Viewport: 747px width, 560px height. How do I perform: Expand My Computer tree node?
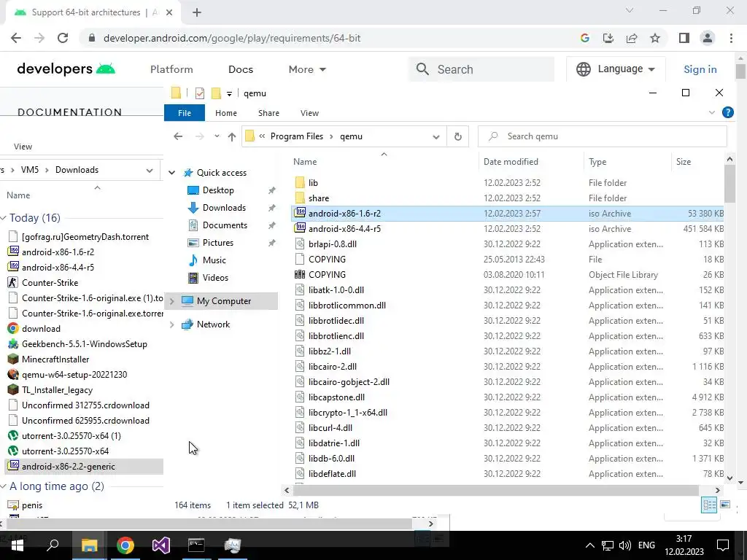172,301
